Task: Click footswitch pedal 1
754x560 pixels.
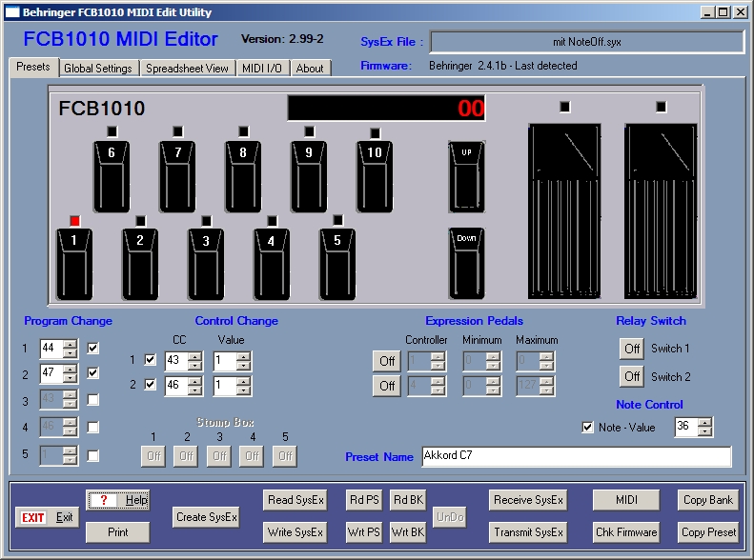Action: point(74,264)
